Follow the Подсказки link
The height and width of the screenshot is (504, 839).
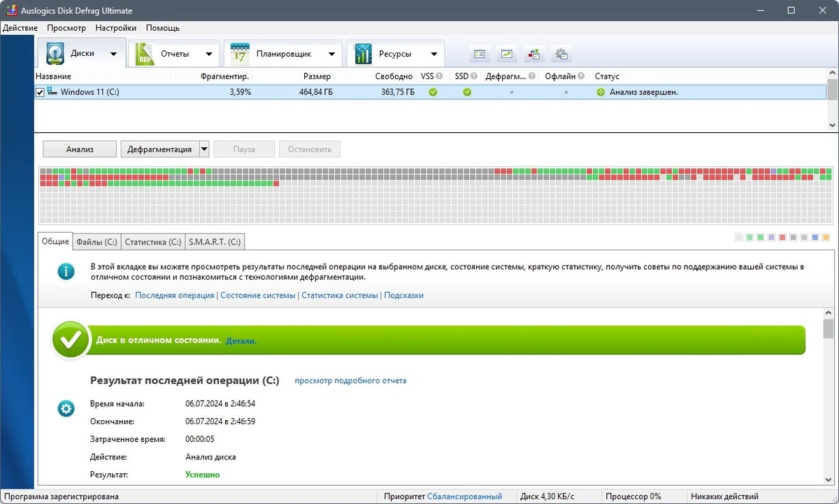(404, 295)
